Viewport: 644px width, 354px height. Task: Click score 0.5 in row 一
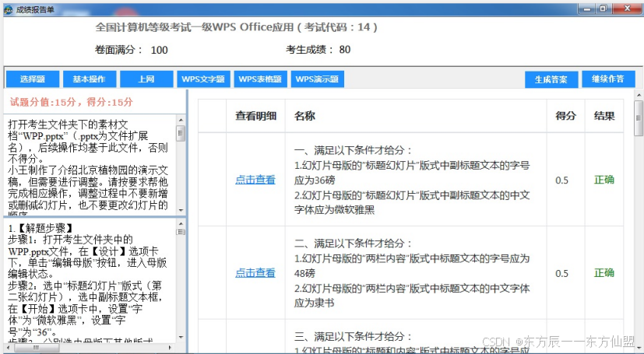[x=562, y=181]
